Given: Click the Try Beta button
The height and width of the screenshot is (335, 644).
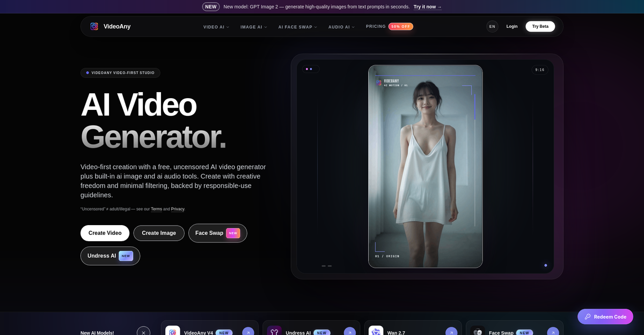Looking at the screenshot, I should tap(540, 26).
